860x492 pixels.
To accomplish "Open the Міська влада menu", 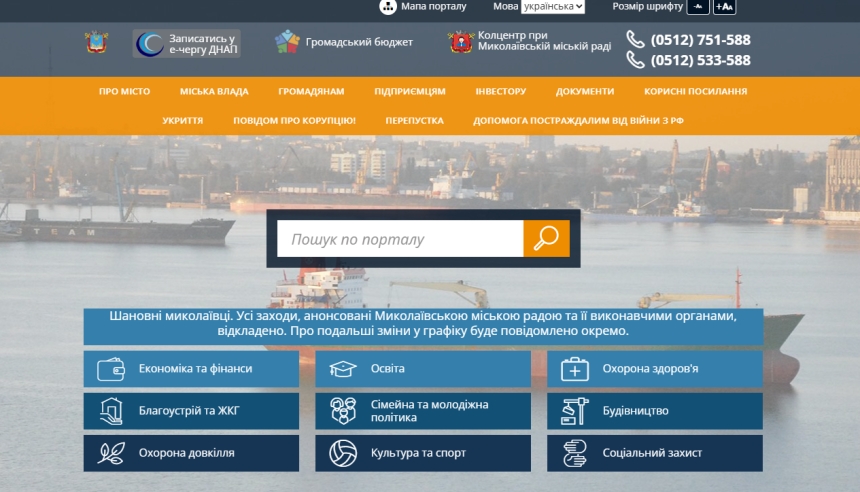I will pyautogui.click(x=214, y=91).
